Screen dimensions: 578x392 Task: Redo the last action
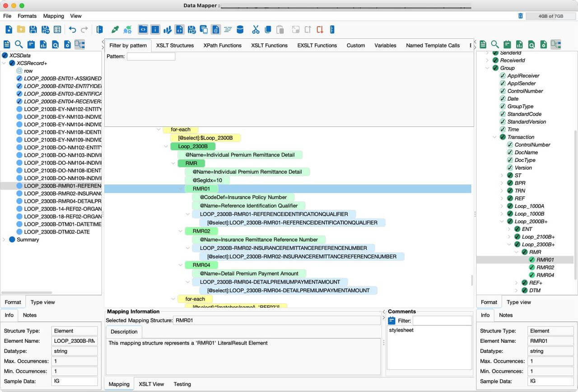click(x=84, y=30)
